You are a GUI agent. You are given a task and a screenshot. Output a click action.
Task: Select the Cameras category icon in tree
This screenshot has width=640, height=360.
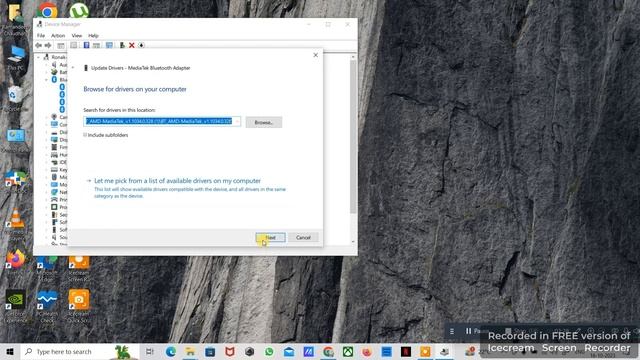tap(54, 117)
